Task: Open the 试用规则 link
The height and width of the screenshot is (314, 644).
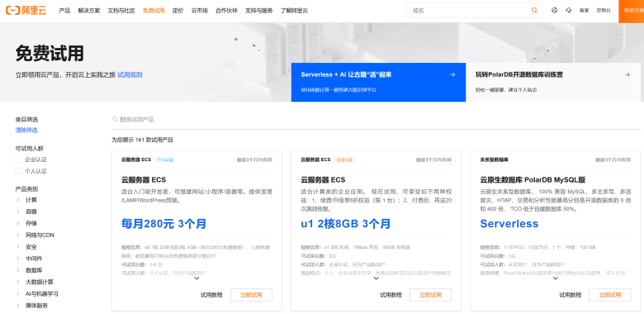Action: 130,75
